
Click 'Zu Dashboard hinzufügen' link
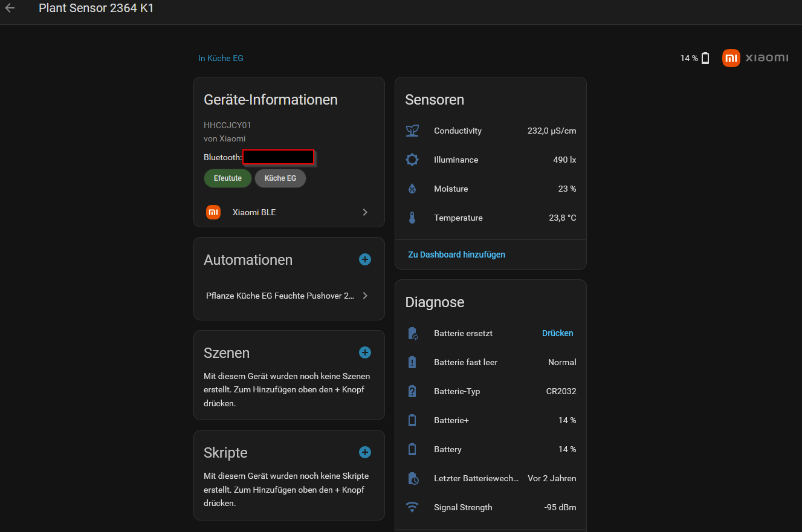tap(457, 255)
